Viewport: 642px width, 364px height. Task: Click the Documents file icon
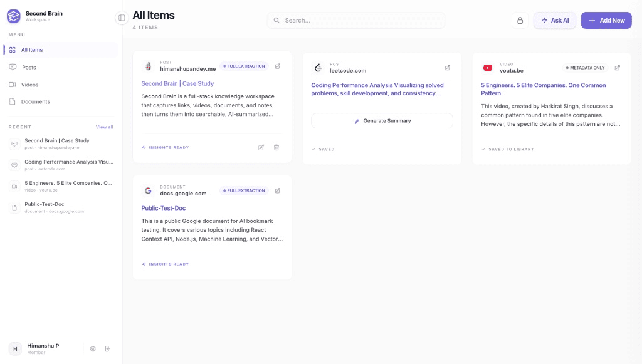(13, 101)
